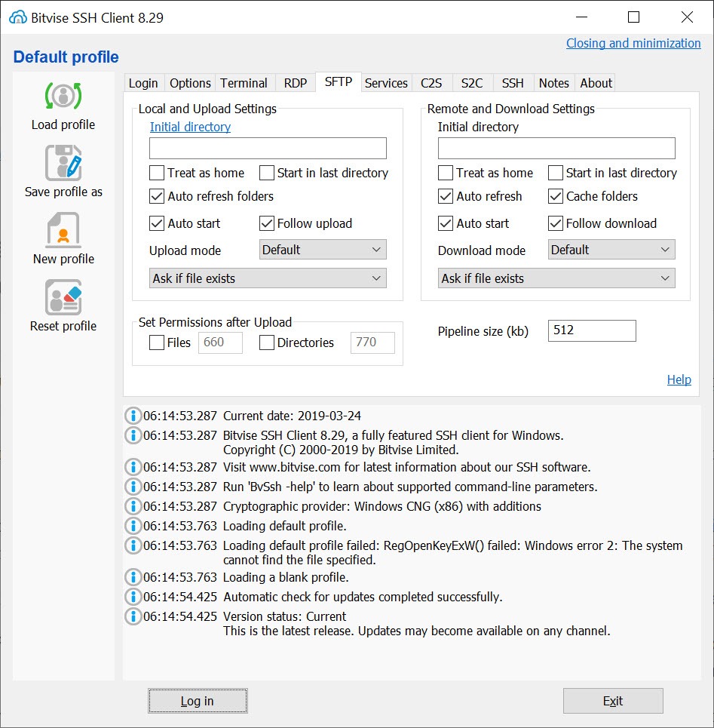Open the RDP tab
This screenshot has height=728, width=714.
click(296, 83)
